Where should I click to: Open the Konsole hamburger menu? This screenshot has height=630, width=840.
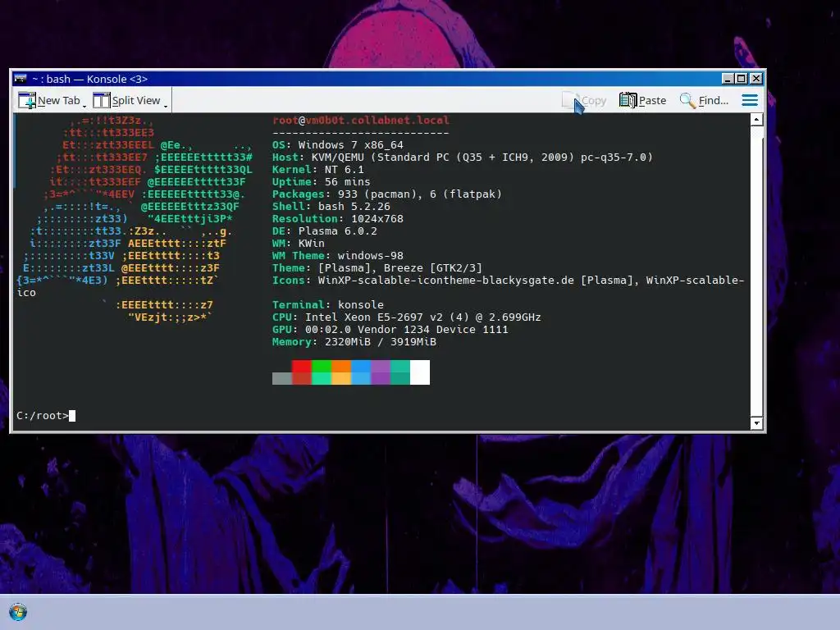(x=750, y=100)
